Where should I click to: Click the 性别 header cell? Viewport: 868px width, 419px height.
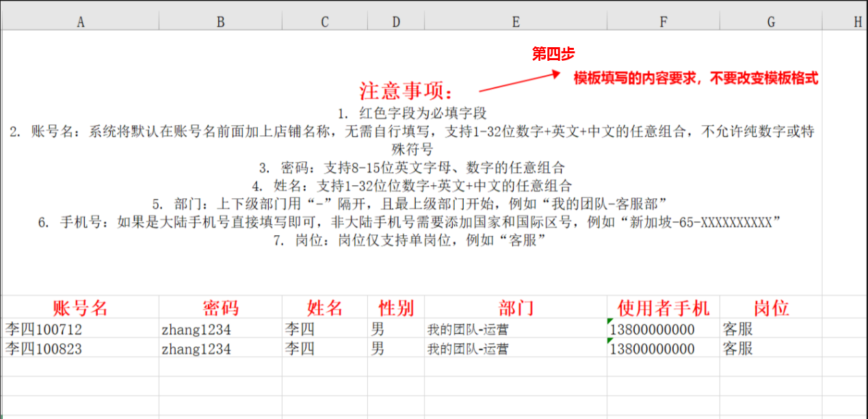(395, 308)
